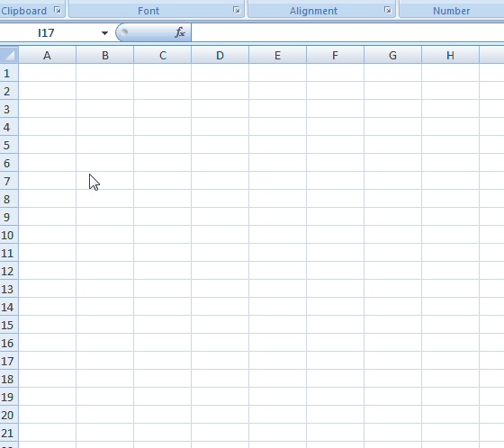Select row 14 header
Screen dimensions: 504x448
9,307
